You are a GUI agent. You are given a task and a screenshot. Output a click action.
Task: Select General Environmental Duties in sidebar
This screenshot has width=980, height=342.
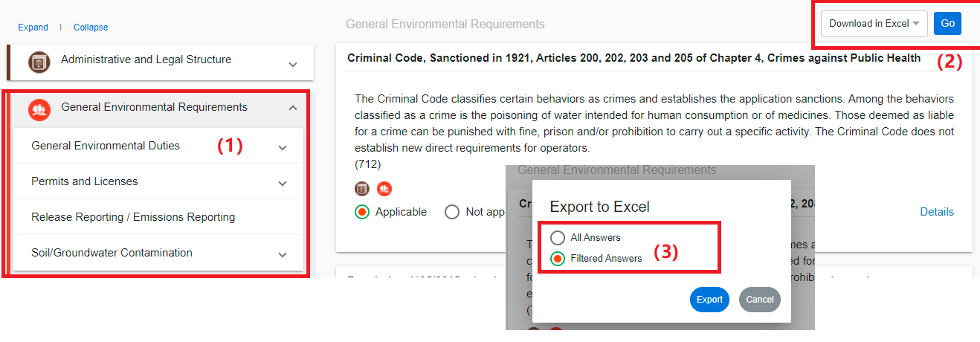[106, 146]
